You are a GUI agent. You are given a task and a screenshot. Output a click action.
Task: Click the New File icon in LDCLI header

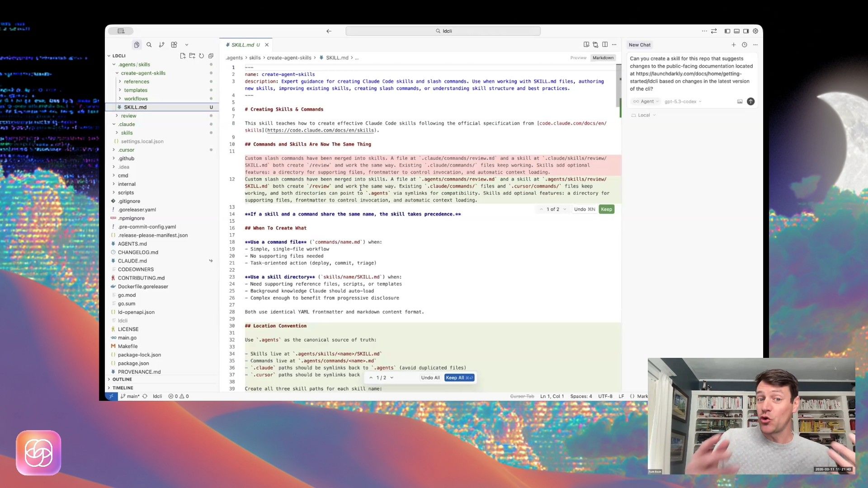[x=183, y=56]
